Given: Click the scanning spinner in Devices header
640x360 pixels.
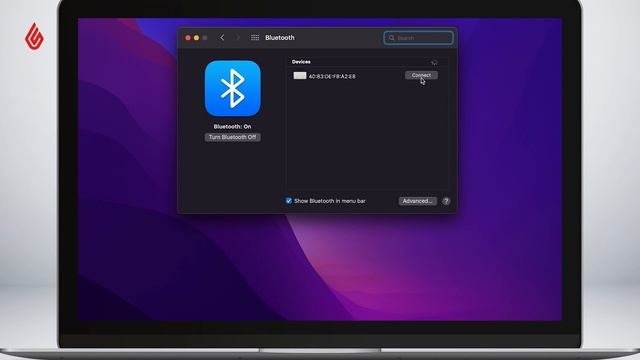Looking at the screenshot, I should (434, 62).
